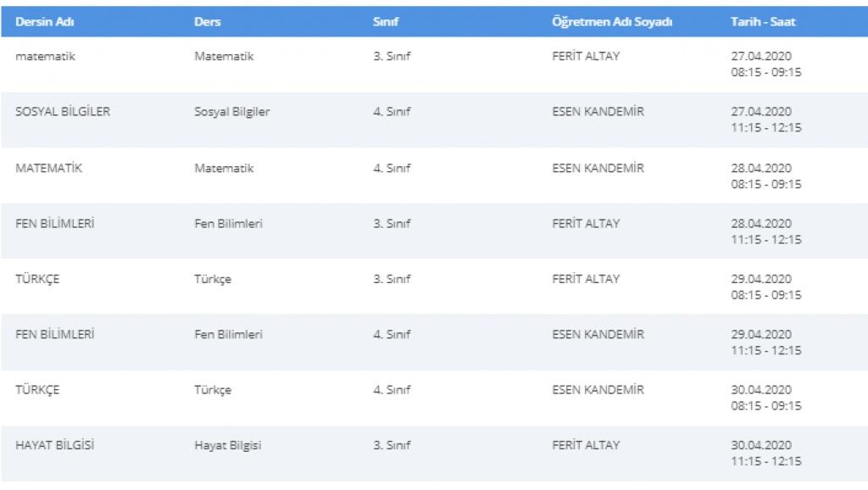868x490 pixels.
Task: Click the Dersin Adı column header
Action: [45, 22]
